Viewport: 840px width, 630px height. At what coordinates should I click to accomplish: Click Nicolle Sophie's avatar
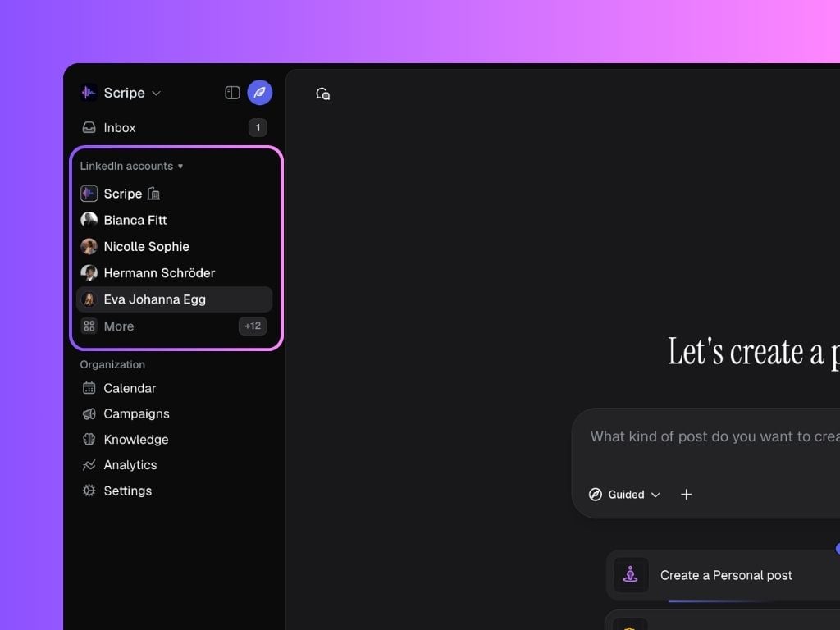pos(89,246)
